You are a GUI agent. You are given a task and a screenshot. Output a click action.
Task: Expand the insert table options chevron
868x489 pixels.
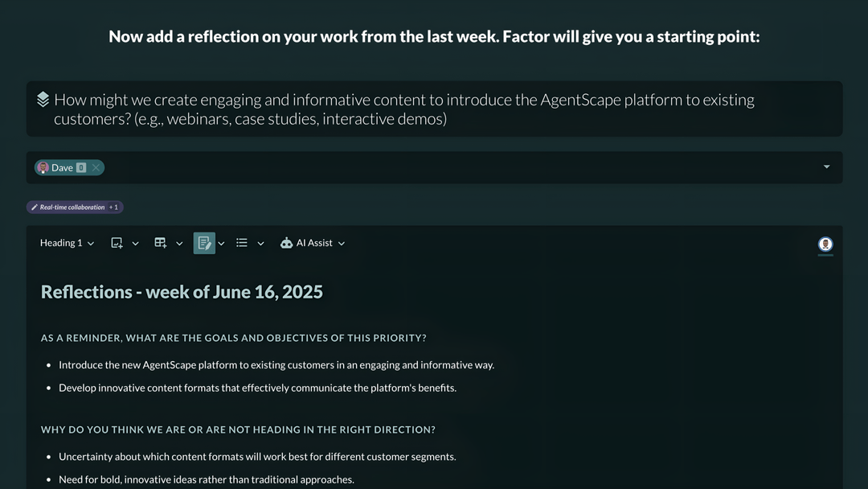pyautogui.click(x=179, y=244)
